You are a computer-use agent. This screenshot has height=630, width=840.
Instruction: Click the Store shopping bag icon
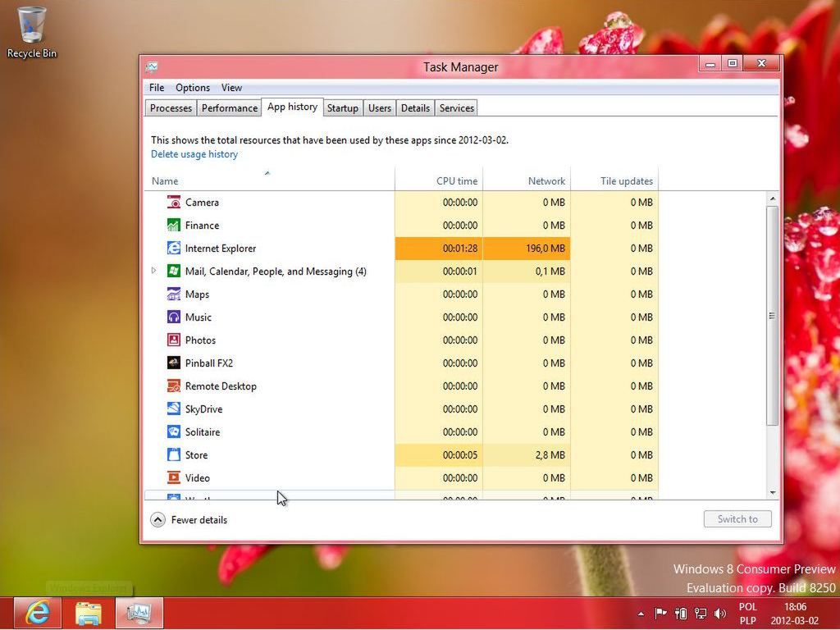click(x=174, y=454)
